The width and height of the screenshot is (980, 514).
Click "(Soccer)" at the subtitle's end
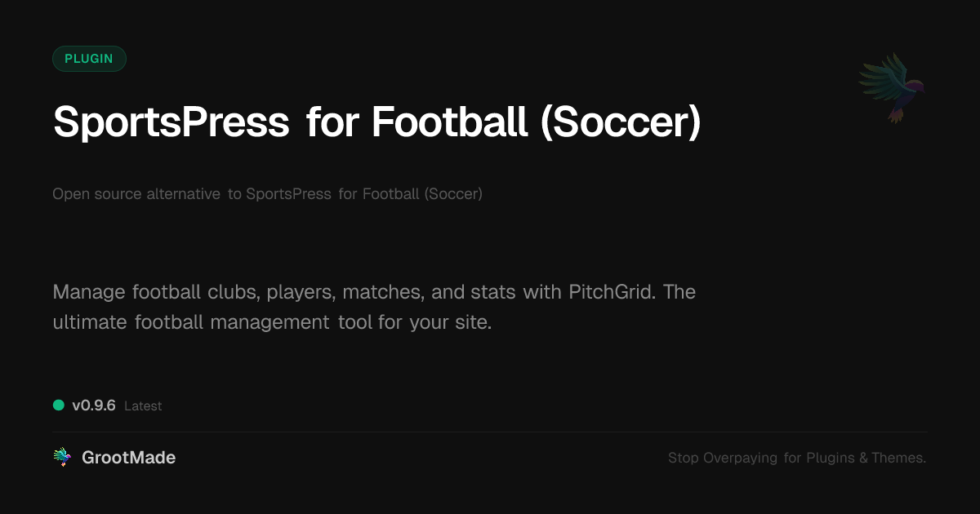click(x=453, y=194)
